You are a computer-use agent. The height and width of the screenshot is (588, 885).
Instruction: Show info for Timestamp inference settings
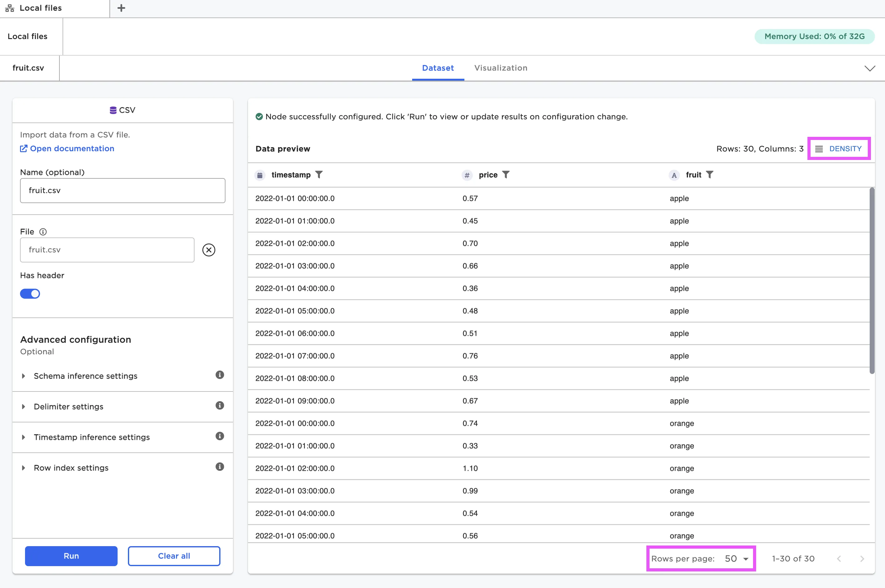click(220, 436)
